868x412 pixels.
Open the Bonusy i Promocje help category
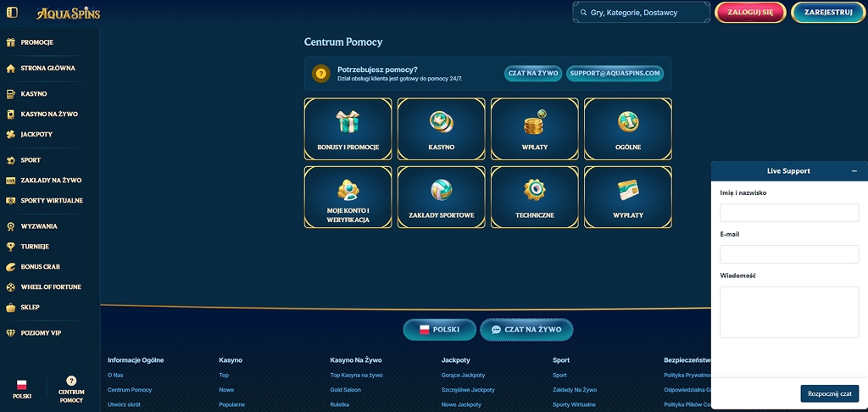[x=348, y=129]
